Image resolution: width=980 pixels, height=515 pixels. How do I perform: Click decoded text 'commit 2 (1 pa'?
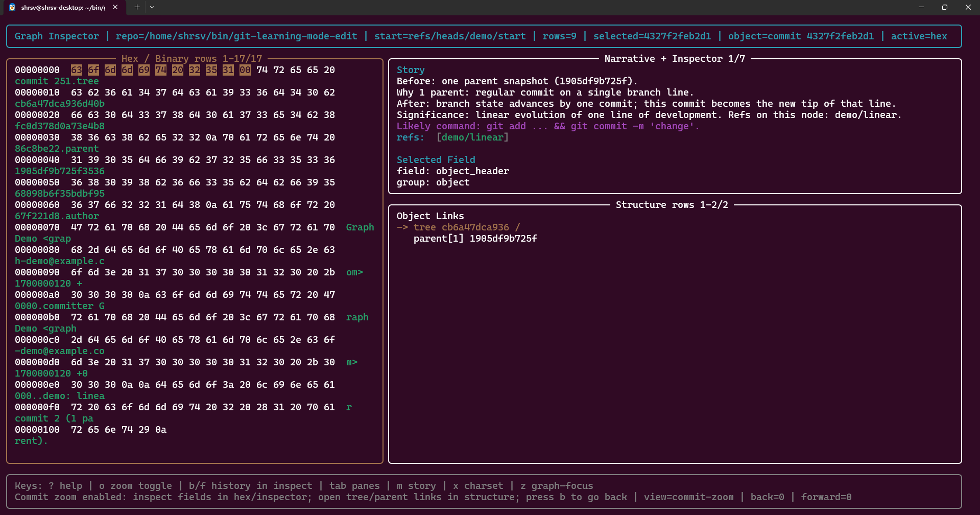[x=54, y=418]
